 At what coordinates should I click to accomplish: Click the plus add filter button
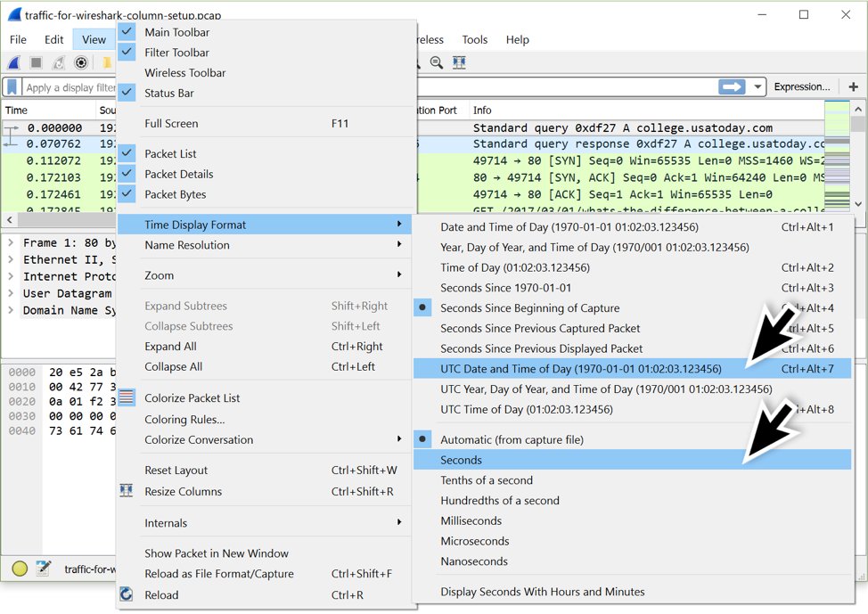click(853, 87)
